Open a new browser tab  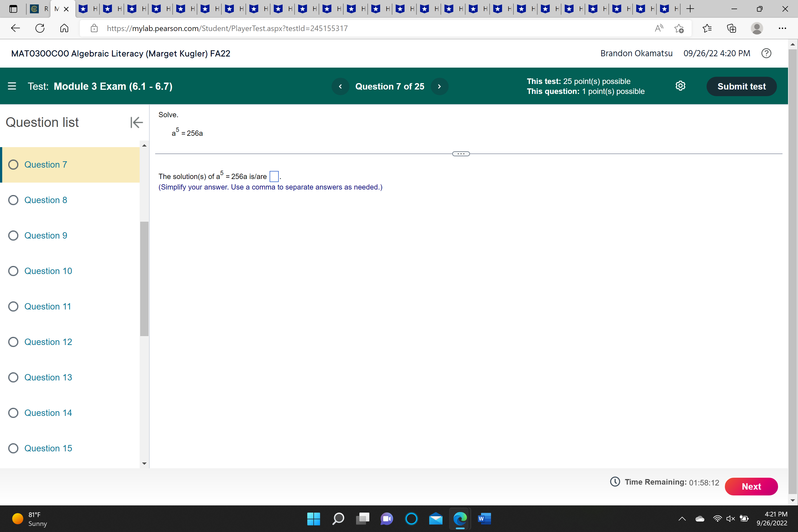690,9
